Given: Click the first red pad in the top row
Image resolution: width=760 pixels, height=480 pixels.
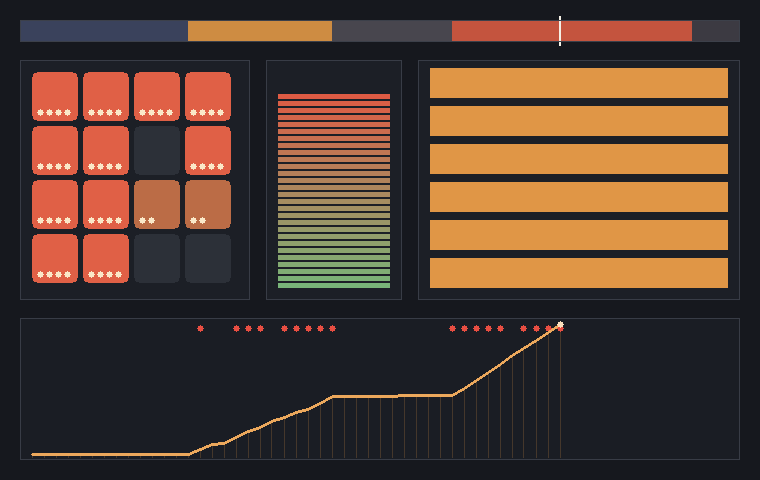Looking at the screenshot, I should (55, 96).
